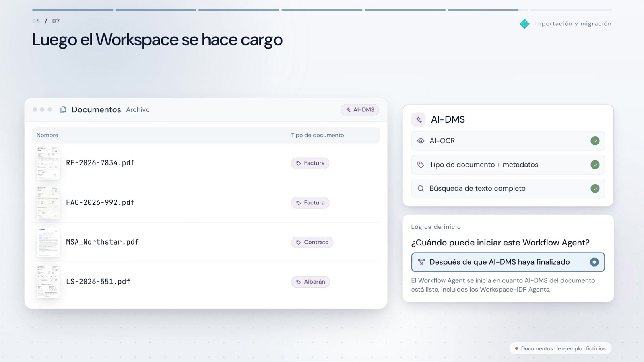
Task: Click the AI-OCR label
Action: tap(442, 141)
